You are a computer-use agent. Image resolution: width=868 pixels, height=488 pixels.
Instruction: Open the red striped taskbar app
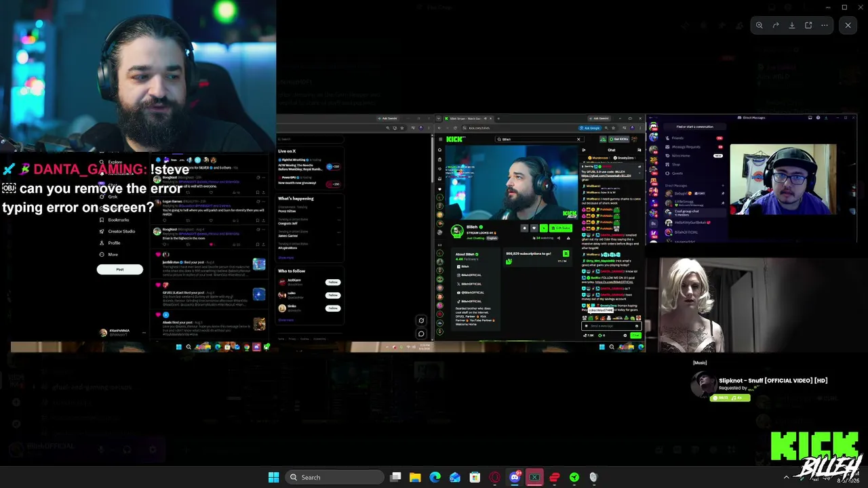pyautogui.click(x=554, y=477)
